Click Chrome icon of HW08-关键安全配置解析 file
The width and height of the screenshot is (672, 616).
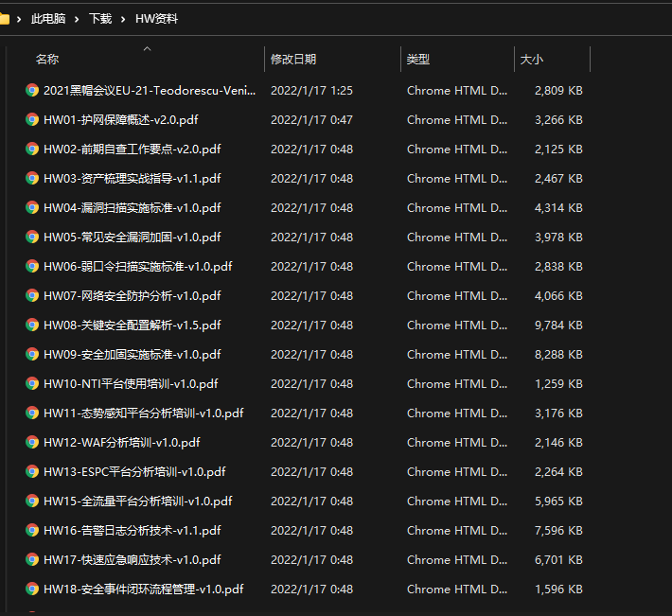32,326
